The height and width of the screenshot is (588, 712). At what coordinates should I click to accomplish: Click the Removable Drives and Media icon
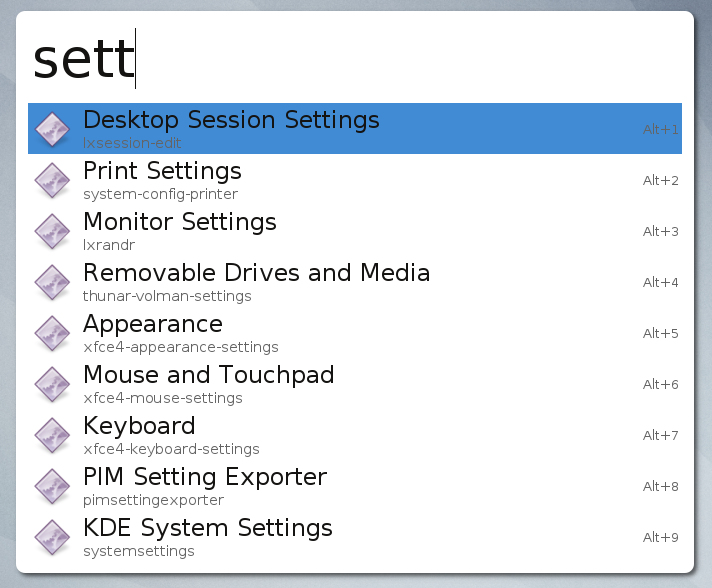[52, 282]
